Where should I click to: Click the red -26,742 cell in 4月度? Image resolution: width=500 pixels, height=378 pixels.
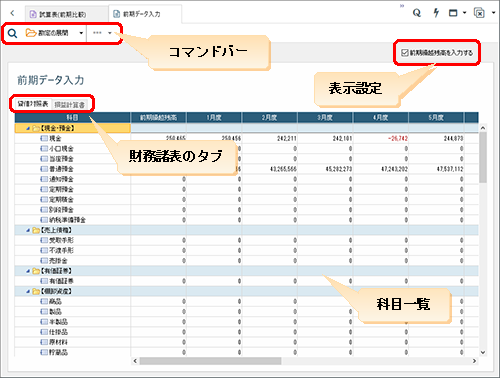coord(380,138)
